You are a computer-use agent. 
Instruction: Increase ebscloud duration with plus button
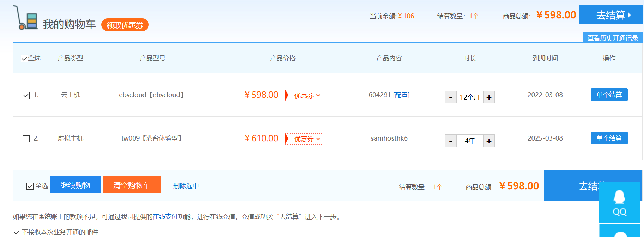pos(489,97)
